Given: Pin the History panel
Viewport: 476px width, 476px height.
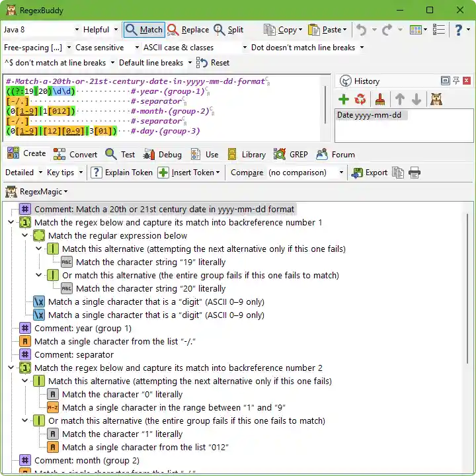Looking at the screenshot, I should click(x=456, y=81).
